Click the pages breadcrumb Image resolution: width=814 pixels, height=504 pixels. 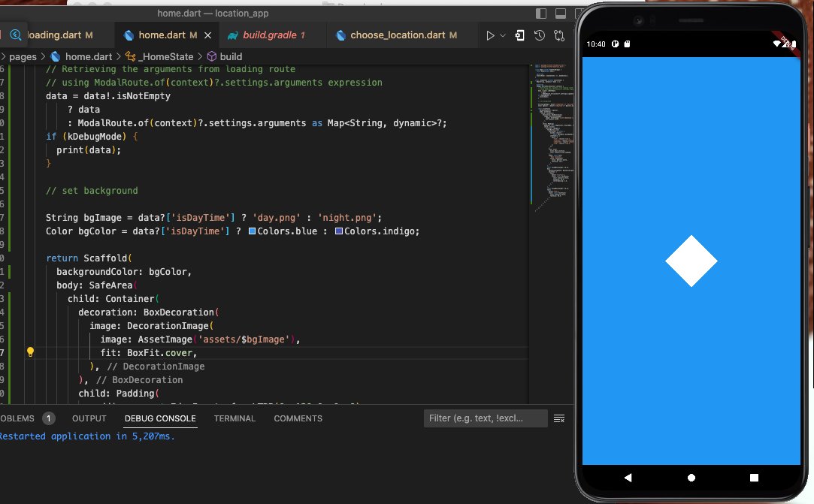click(x=23, y=56)
